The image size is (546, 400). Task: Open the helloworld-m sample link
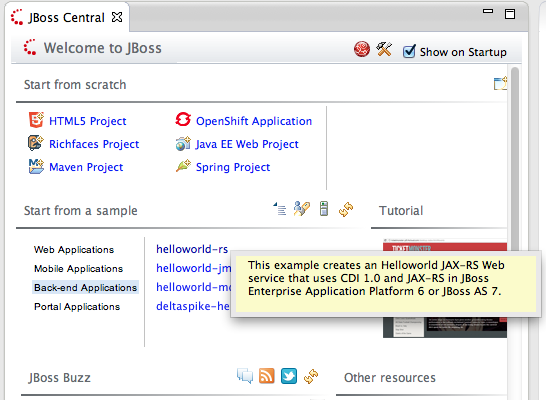pos(193,287)
